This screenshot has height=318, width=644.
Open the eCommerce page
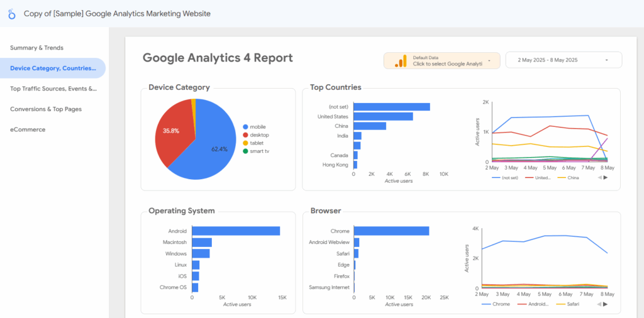pyautogui.click(x=28, y=129)
